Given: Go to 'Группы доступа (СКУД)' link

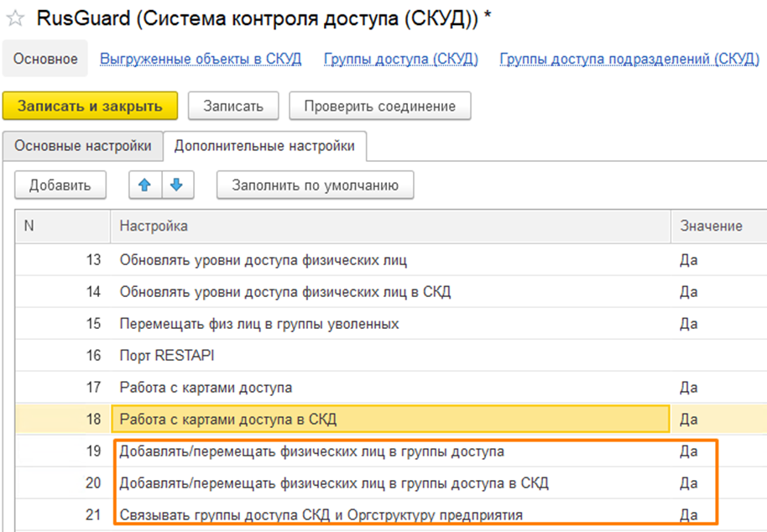Looking at the screenshot, I should coord(400,60).
